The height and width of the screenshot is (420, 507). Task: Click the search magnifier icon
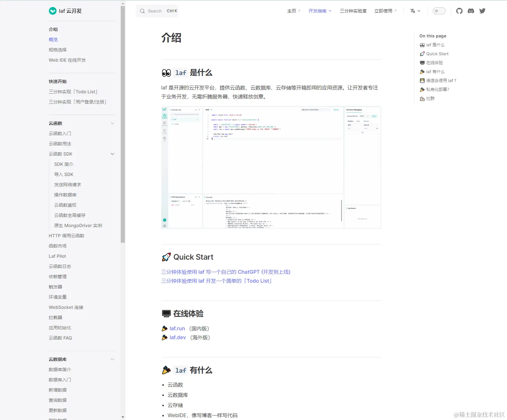pyautogui.click(x=142, y=11)
